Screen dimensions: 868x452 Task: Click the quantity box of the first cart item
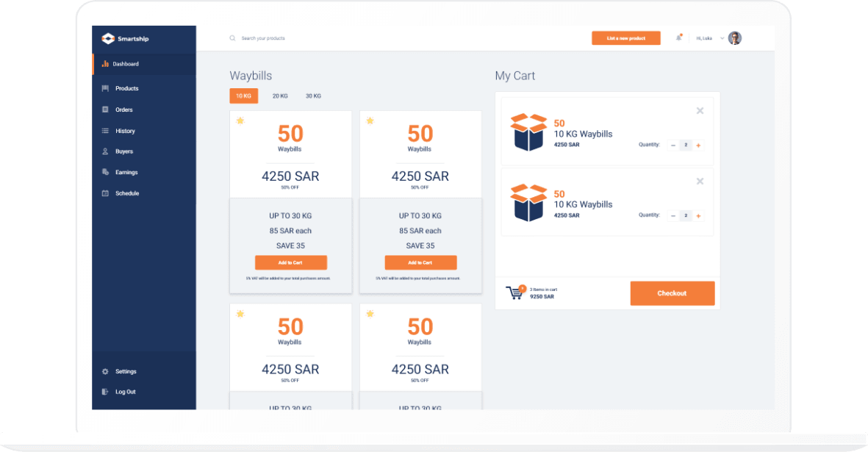tap(686, 146)
